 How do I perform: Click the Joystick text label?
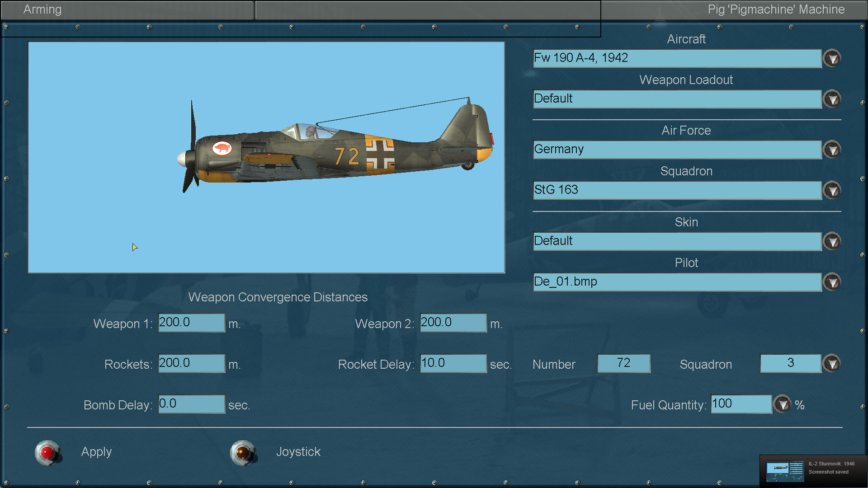(x=298, y=452)
